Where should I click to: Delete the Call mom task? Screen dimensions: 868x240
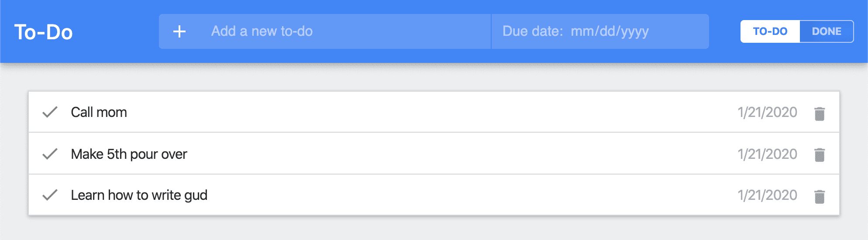coord(820,113)
